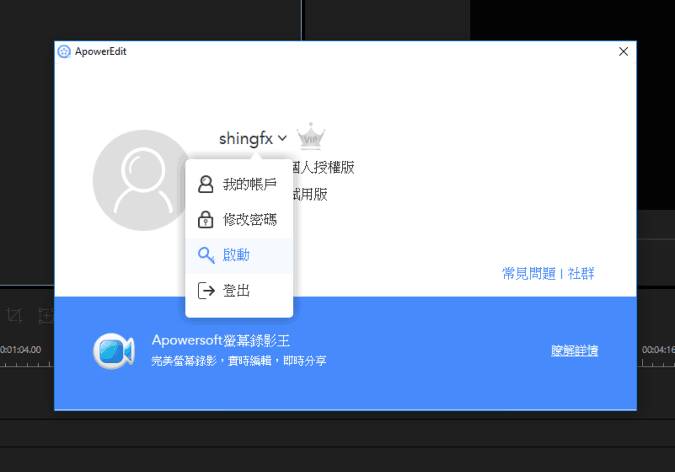Click the Apowersoft螢幕錄影王 banner title
This screenshot has width=675, height=472.
(x=221, y=340)
